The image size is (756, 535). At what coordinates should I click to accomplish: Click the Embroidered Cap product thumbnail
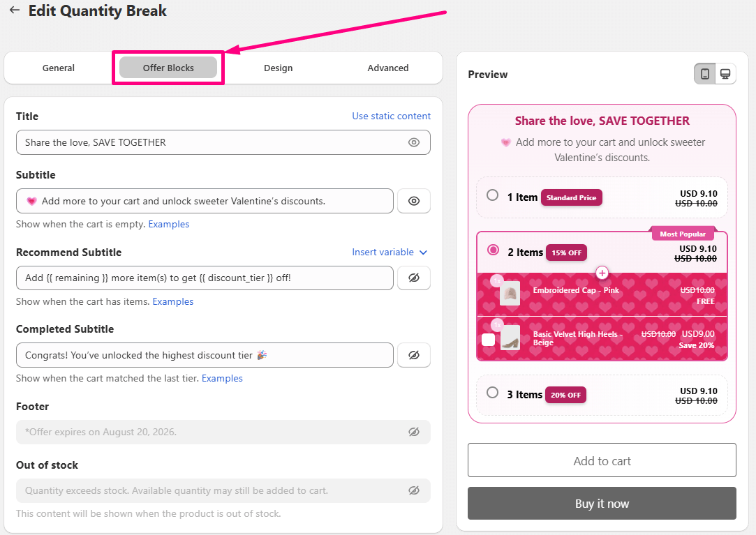[509, 292]
